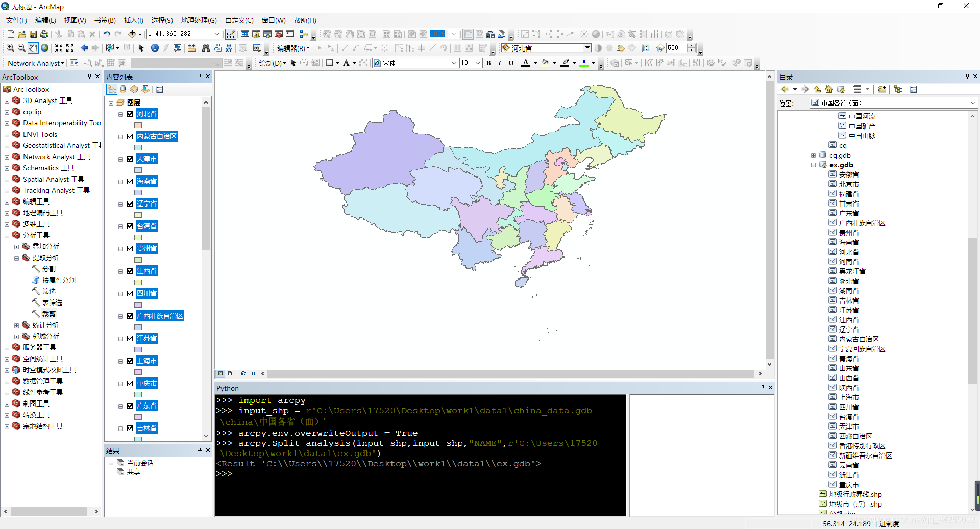Click the font color swatch button
The width and height of the screenshot is (980, 529).
pyautogui.click(x=526, y=63)
